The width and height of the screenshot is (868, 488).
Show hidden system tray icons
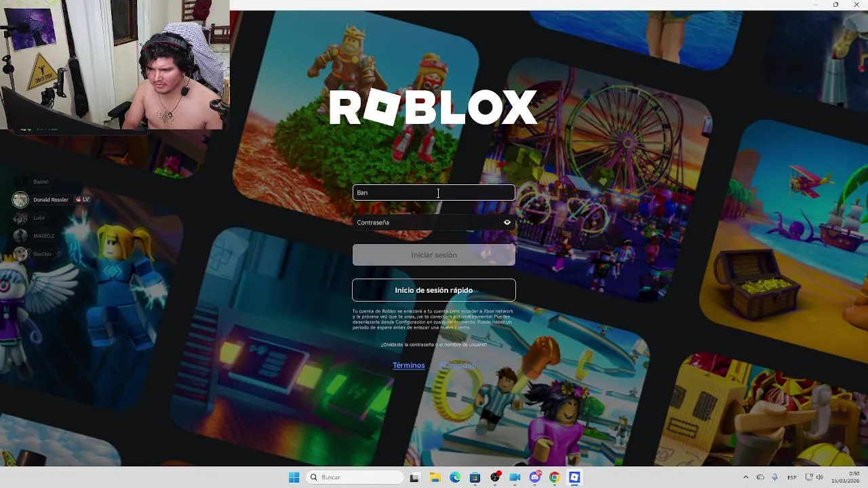[746, 477]
